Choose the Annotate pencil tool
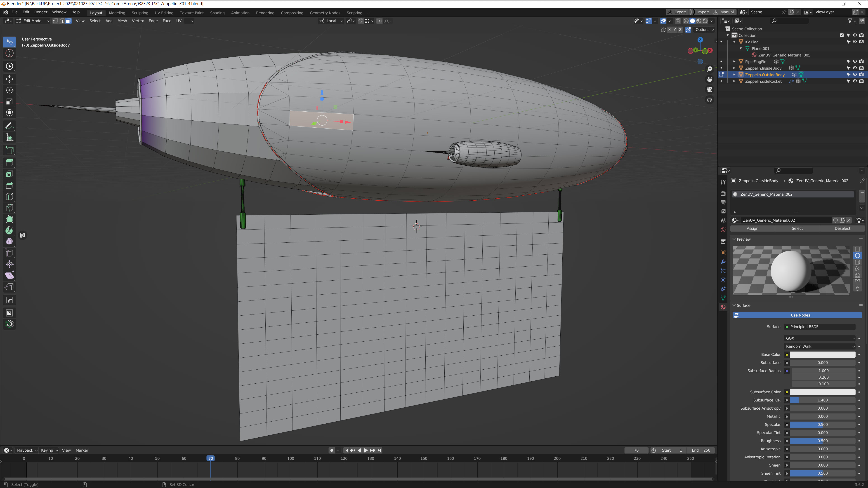The height and width of the screenshot is (488, 868). click(9, 126)
